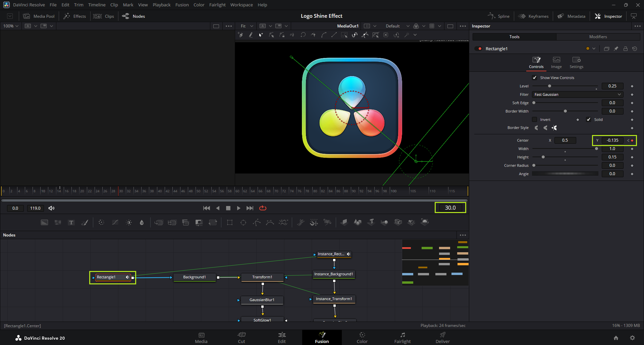Add a Background node from toolbar

[44, 222]
